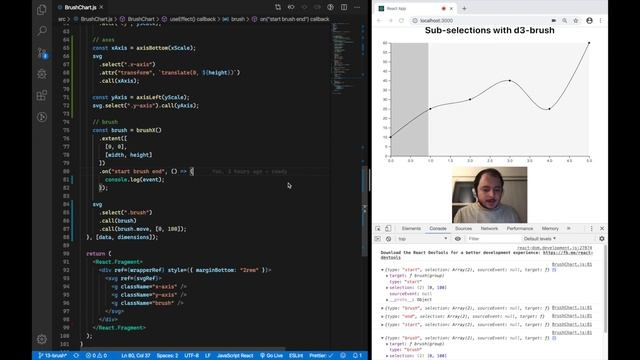Click the gray brush selection on chart
The height and width of the screenshot is (360, 640).
click(409, 99)
